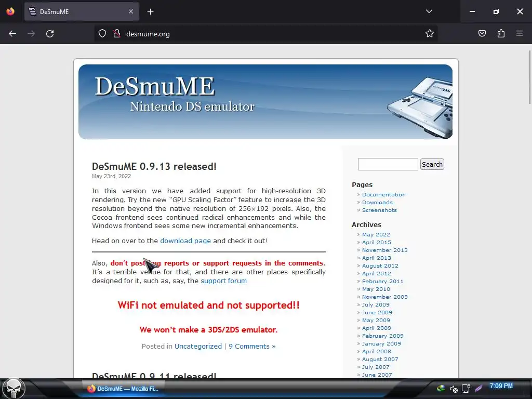
Task: Open the Downloads page link
Action: 377,202
